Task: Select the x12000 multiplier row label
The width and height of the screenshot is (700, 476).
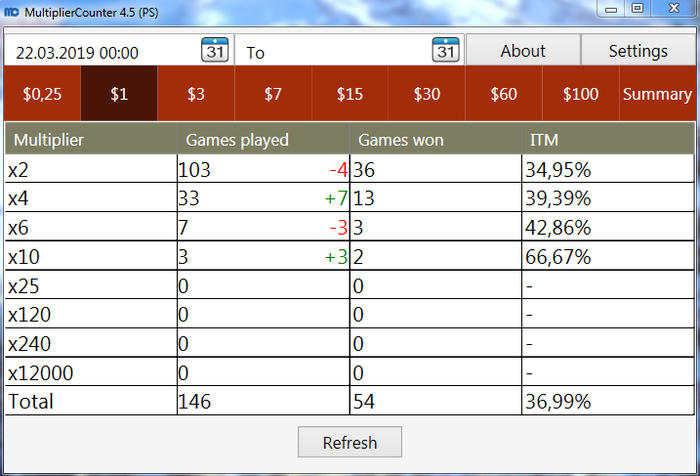Action: 41,373
